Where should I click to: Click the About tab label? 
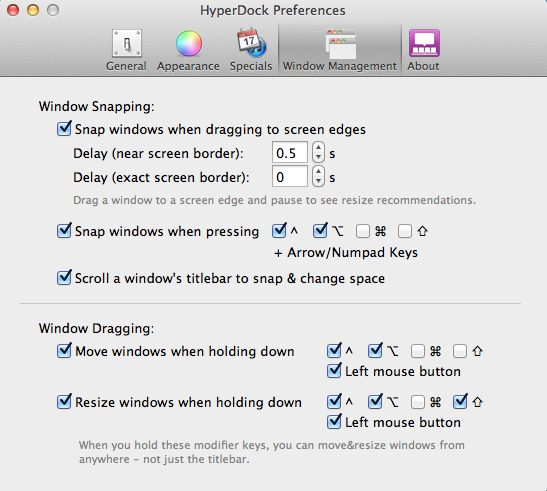point(423,66)
